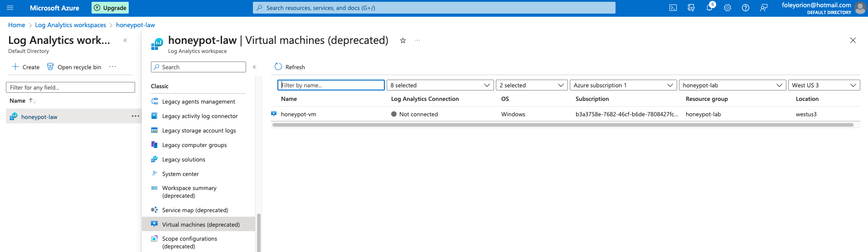The height and width of the screenshot is (252, 868).
Task: Click the Log Analytics Connection column header
Action: [425, 99]
